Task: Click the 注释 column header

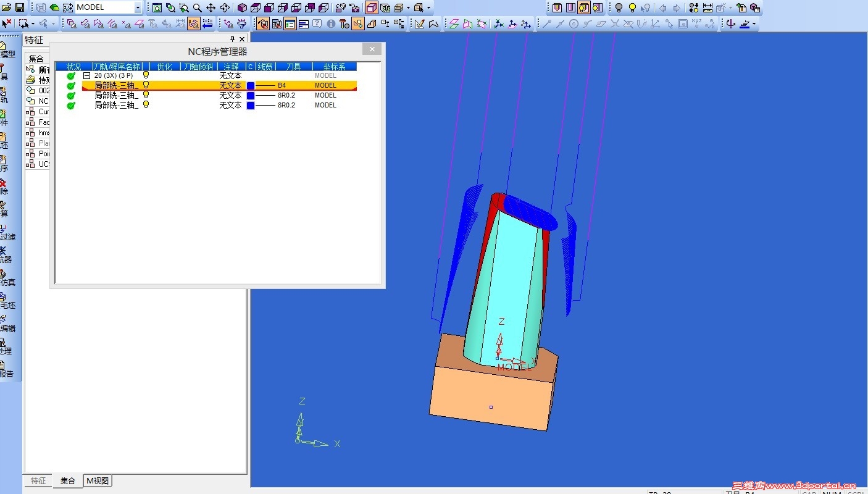Action: [x=231, y=66]
